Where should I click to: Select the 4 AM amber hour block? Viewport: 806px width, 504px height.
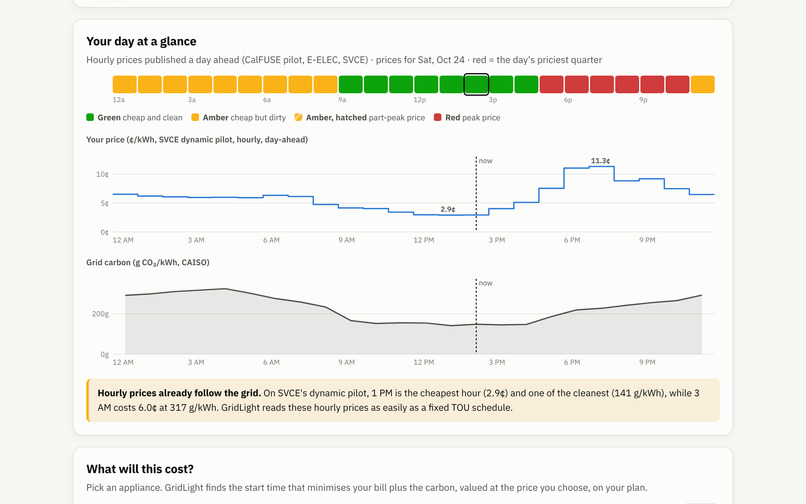pyautogui.click(x=225, y=84)
